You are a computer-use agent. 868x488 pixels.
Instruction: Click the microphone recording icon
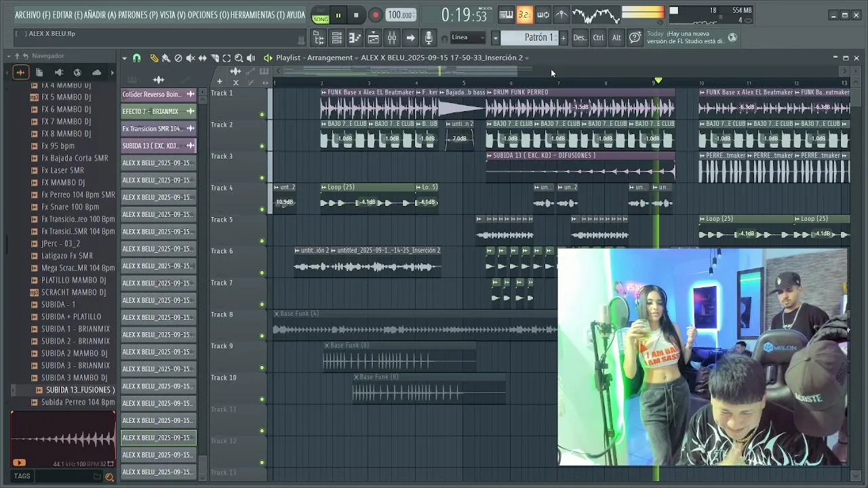(x=428, y=38)
